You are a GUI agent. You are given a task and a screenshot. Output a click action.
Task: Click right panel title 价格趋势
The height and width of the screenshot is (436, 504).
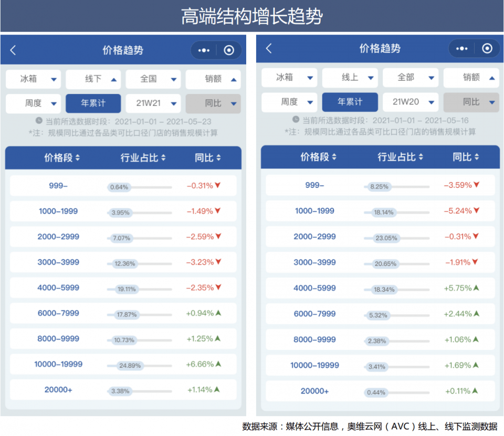(x=380, y=48)
